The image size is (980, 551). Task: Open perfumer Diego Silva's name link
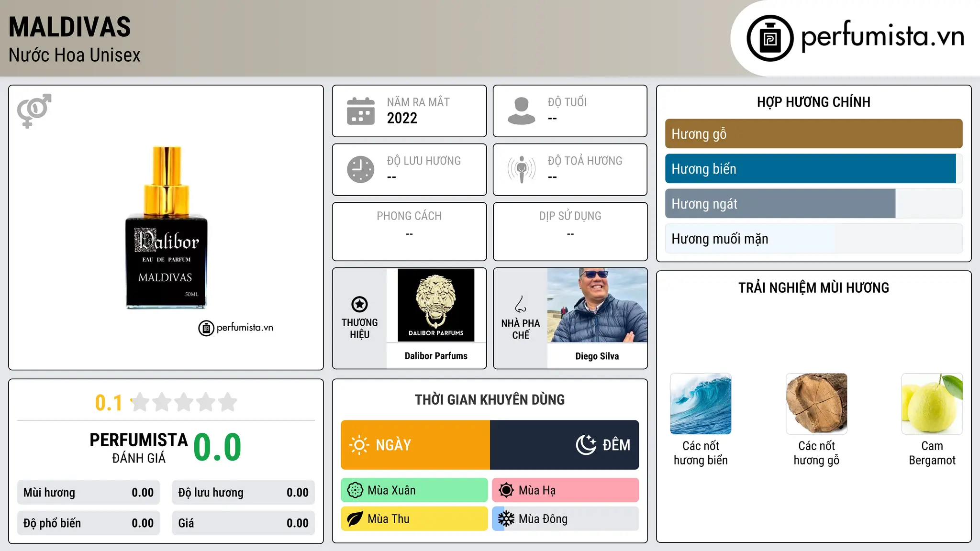point(597,356)
